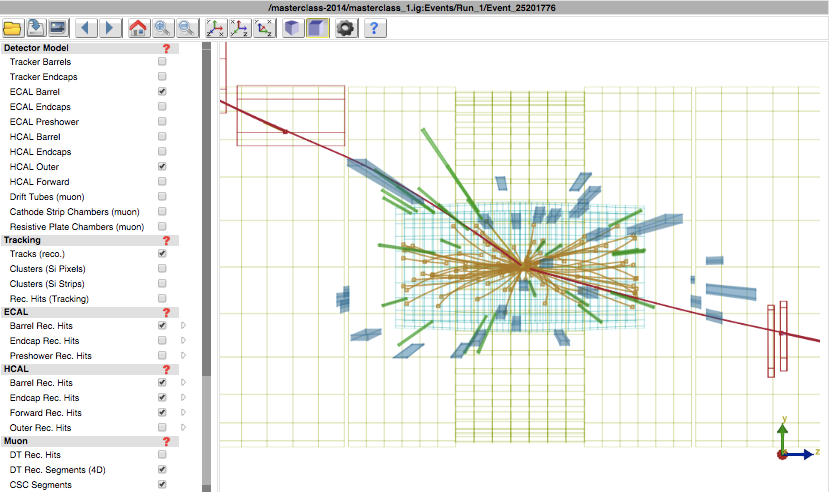This screenshot has width=829, height=492.
Task: Click the previous event left arrow
Action: [x=87, y=28]
